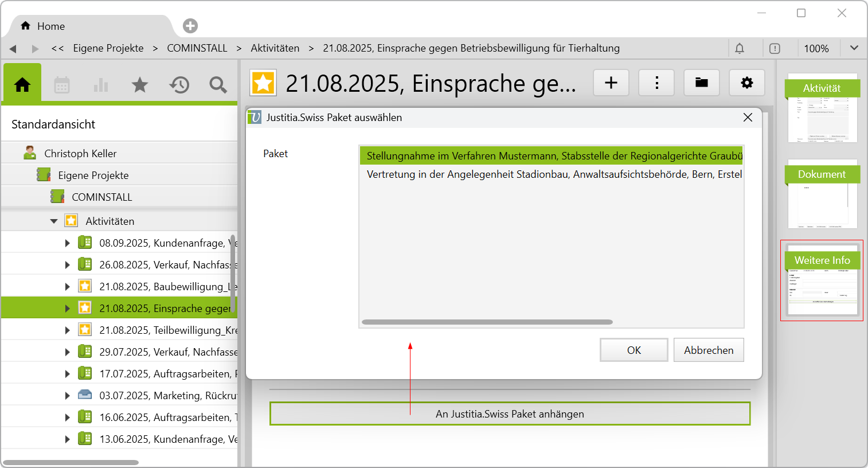This screenshot has height=468, width=868.
Task: Go to Eigene Projekte breadcrumb
Action: click(108, 48)
